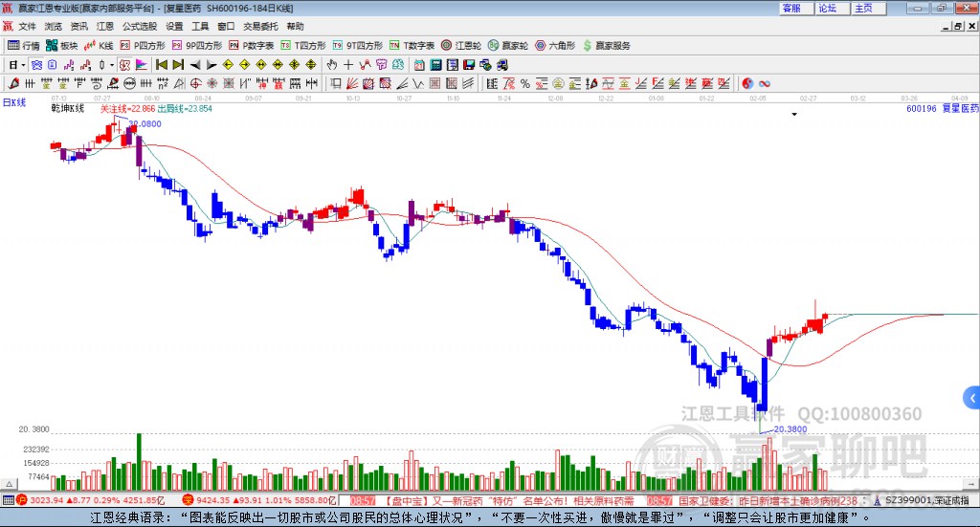Click the 关注线=22.866 label
Screen dimensions: 980x527
pyautogui.click(x=127, y=109)
